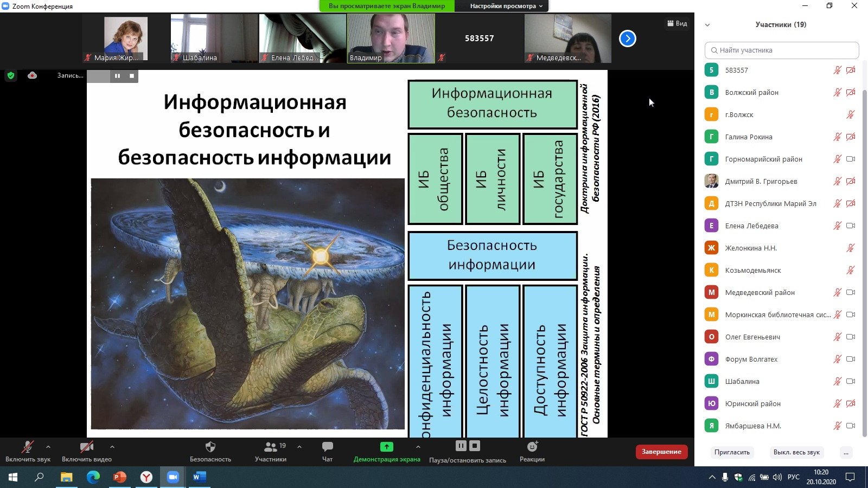Toggle video icon for Горномарийский район
Image resolution: width=868 pixels, height=488 pixels.
tap(851, 159)
